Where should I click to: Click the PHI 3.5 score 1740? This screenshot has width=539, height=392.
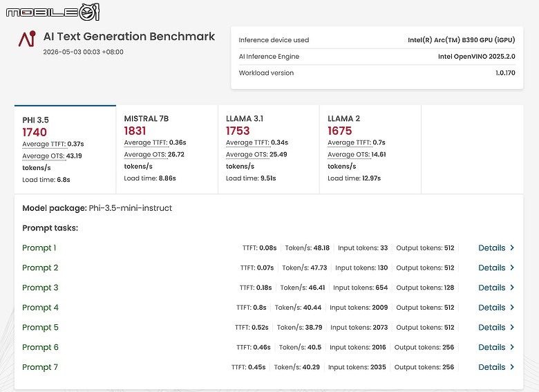pyautogui.click(x=35, y=132)
